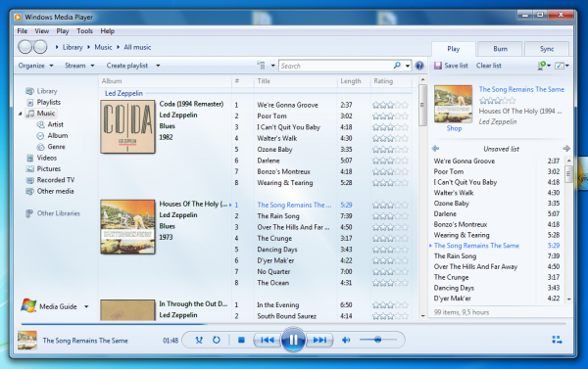The height and width of the screenshot is (369, 588).
Task: Click Save list
Action: click(x=451, y=66)
